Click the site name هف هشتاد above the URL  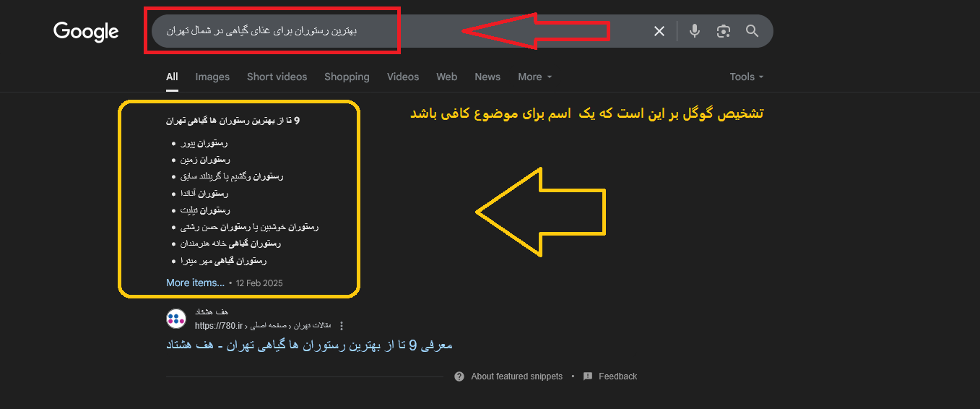point(212,311)
